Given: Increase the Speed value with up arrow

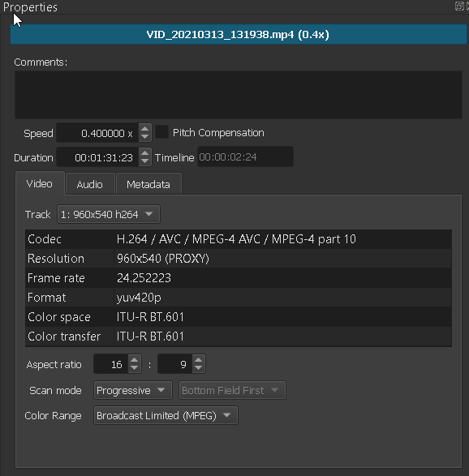Looking at the screenshot, I should [x=145, y=129].
